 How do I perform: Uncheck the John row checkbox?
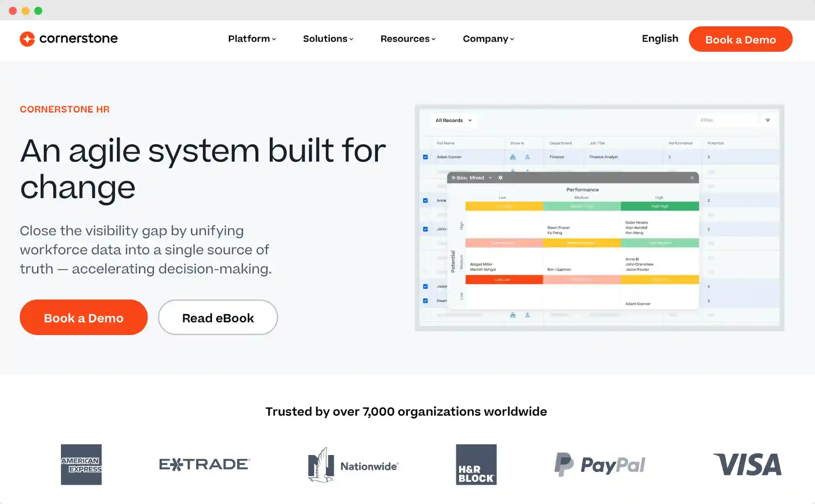point(425,229)
